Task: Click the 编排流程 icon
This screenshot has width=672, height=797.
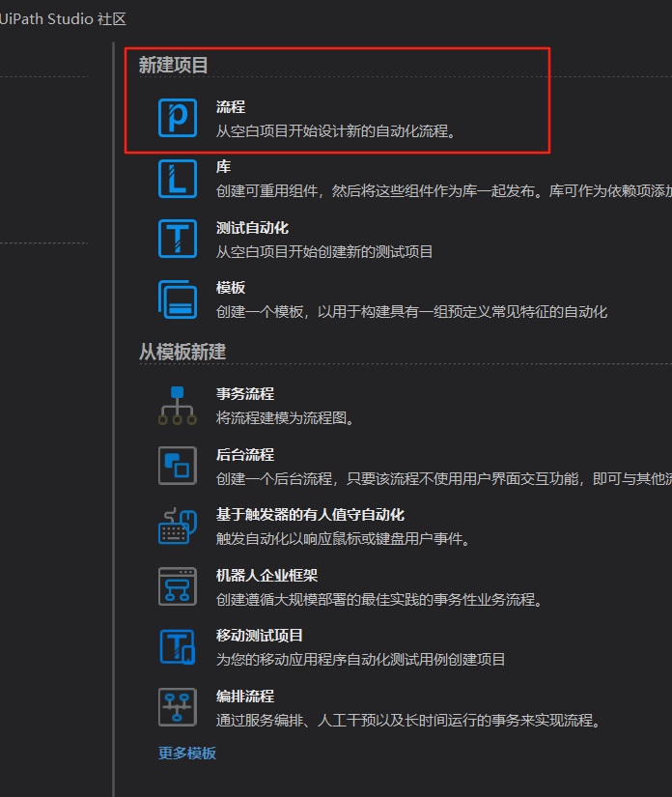Action: point(178,707)
